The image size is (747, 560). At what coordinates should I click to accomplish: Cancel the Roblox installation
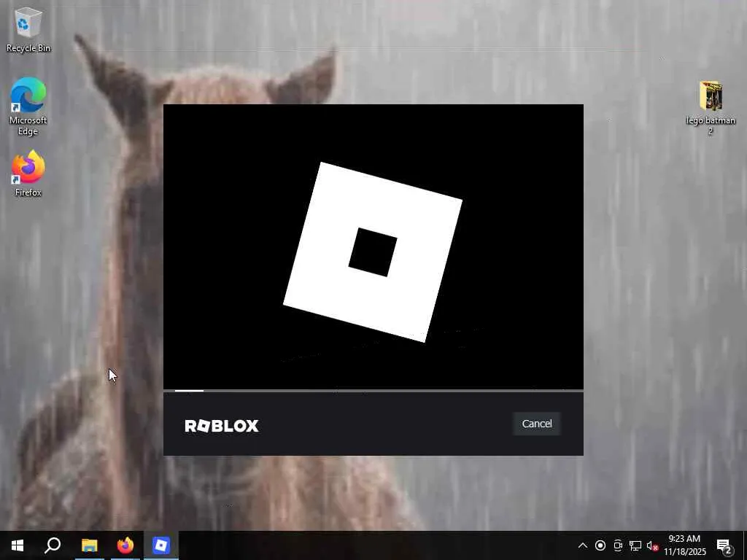(537, 424)
